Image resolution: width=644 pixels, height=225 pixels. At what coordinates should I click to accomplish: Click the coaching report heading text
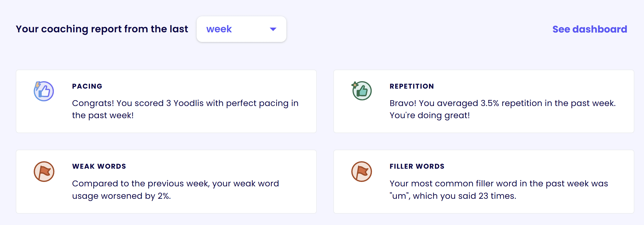[102, 29]
